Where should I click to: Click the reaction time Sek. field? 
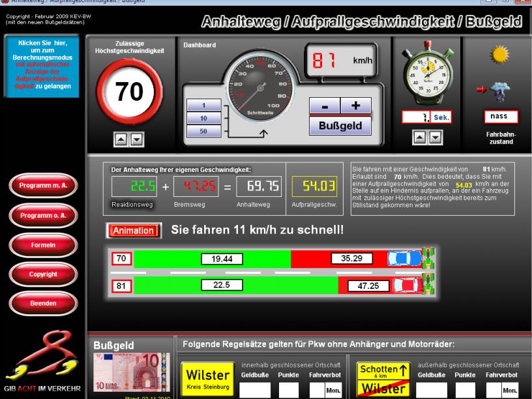pos(427,117)
